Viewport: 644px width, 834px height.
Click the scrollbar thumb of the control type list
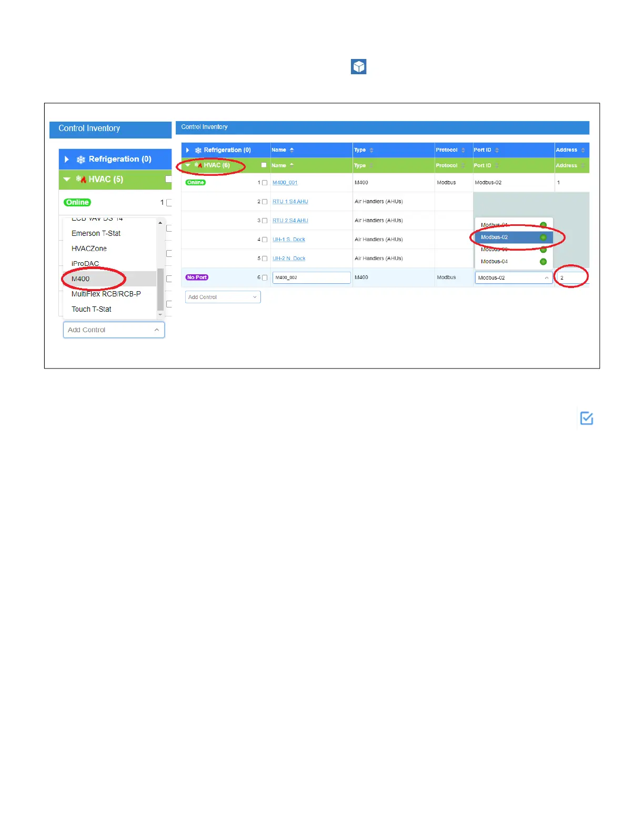click(x=160, y=290)
